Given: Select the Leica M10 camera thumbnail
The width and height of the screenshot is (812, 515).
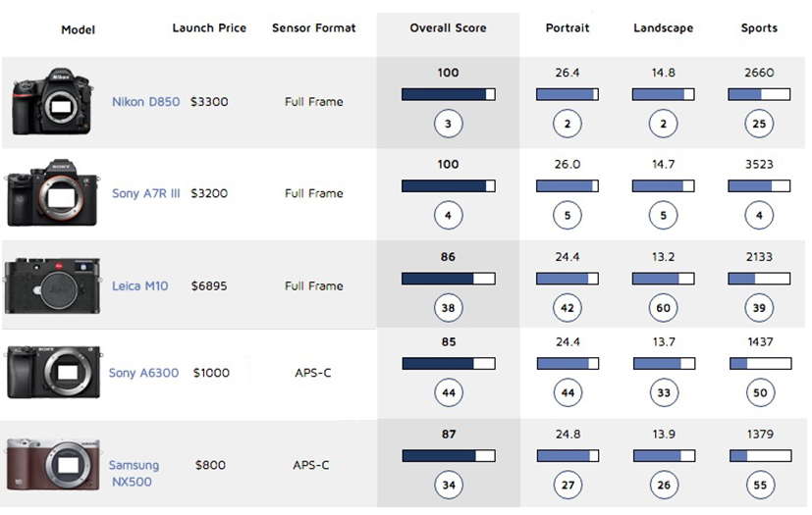Looking at the screenshot, I should point(52,285).
